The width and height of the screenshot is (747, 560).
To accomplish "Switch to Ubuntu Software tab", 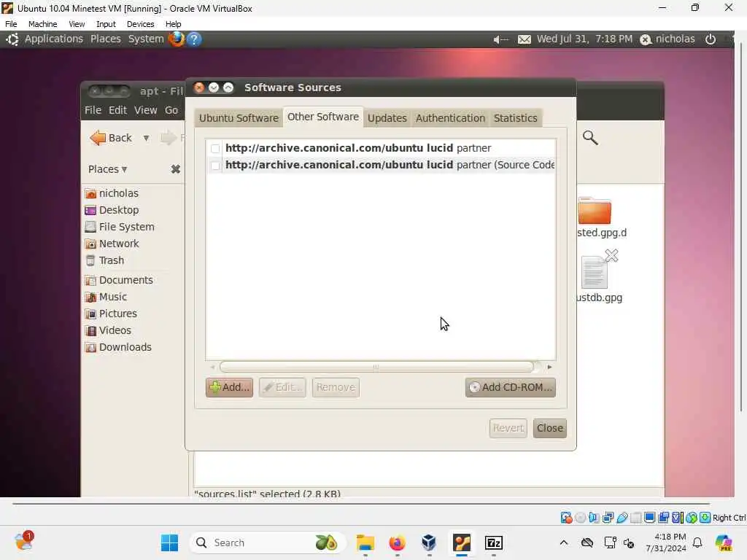I will point(239,118).
